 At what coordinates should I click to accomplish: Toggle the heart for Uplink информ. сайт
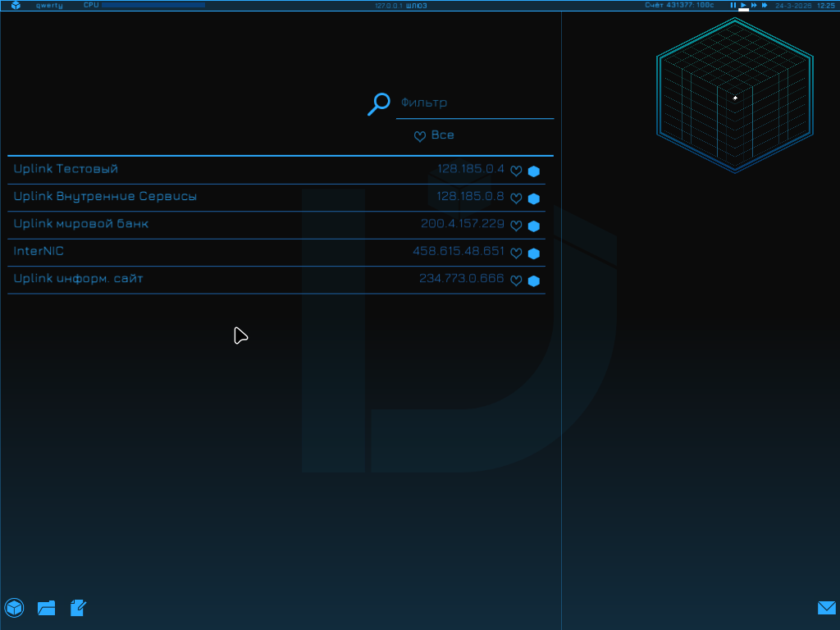(x=516, y=281)
